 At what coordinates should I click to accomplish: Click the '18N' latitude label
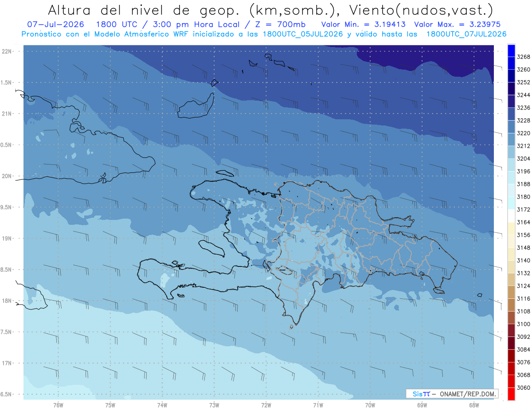7,301
